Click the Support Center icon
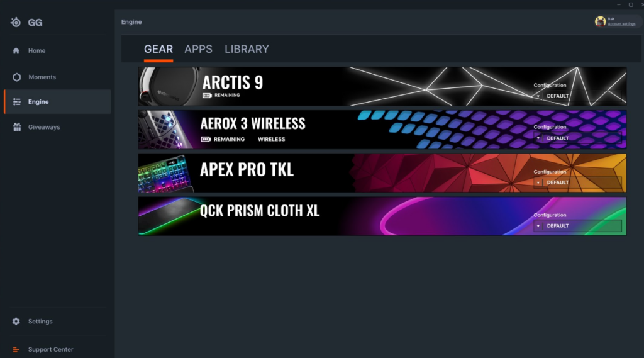Viewport: 644px width, 358px height. [x=16, y=349]
